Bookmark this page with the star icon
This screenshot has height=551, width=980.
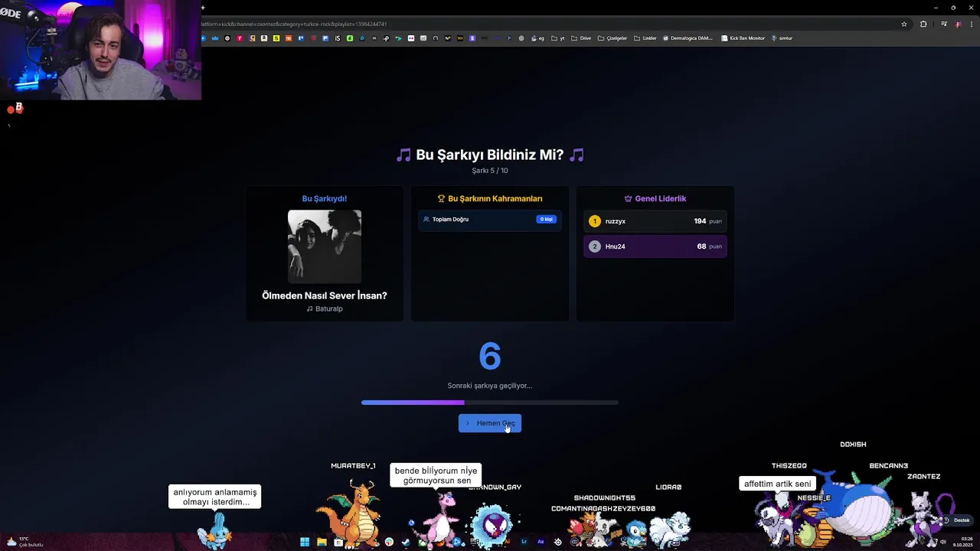click(904, 24)
